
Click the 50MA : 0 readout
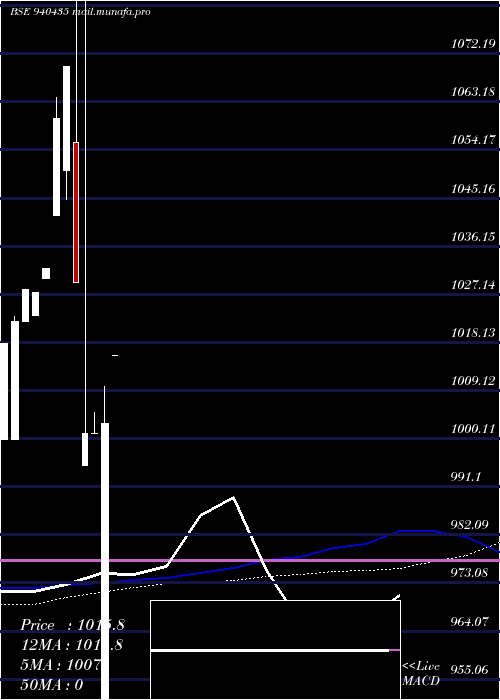coord(52,685)
